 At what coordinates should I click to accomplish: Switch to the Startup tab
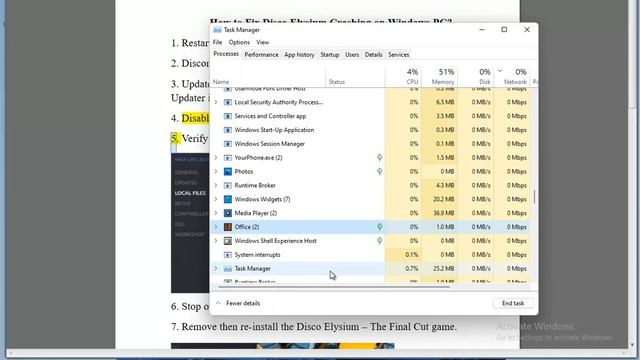(x=330, y=55)
